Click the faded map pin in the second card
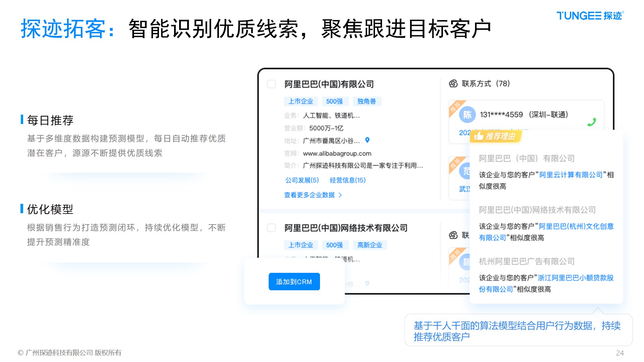 [x=367, y=284]
